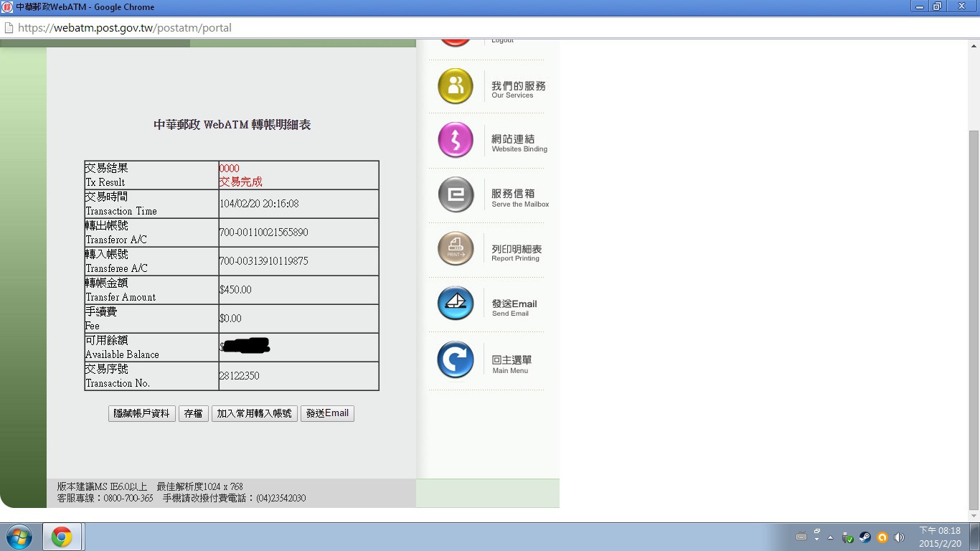Open the 發送Email Send Email sidebar link
Viewport: 980px width, 551px height.
coord(514,308)
